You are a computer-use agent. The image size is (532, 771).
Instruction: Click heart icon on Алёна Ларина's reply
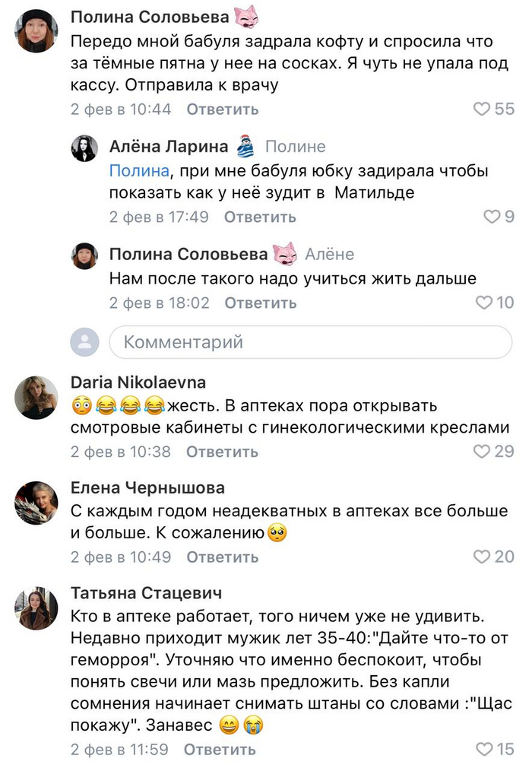point(492,217)
